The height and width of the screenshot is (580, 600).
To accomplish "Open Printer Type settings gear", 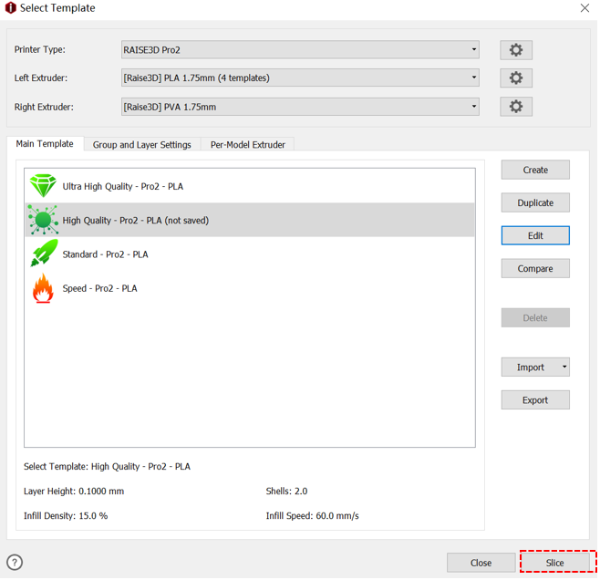I will pyautogui.click(x=516, y=50).
